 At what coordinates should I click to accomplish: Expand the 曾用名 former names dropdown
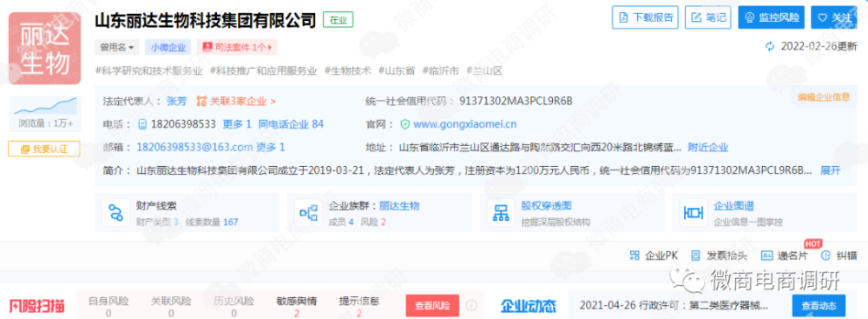pos(117,47)
